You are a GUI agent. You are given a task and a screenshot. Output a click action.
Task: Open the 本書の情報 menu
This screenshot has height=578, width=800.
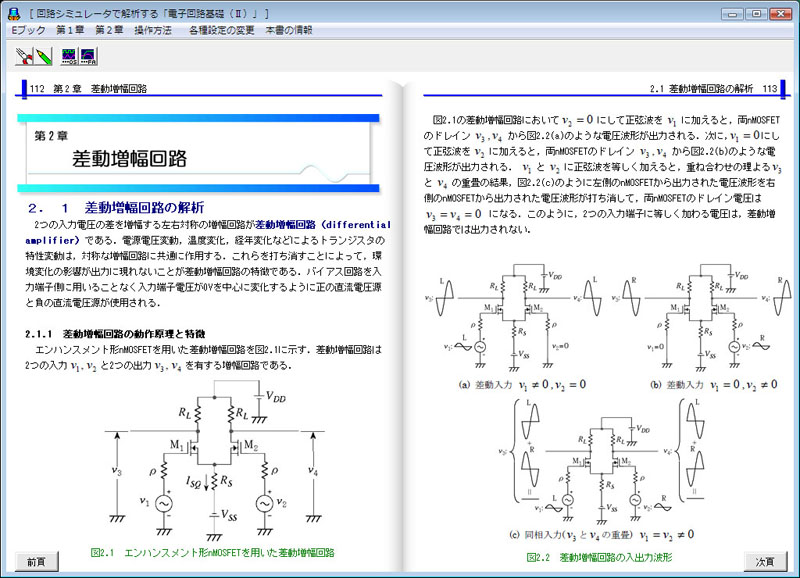pos(289,30)
